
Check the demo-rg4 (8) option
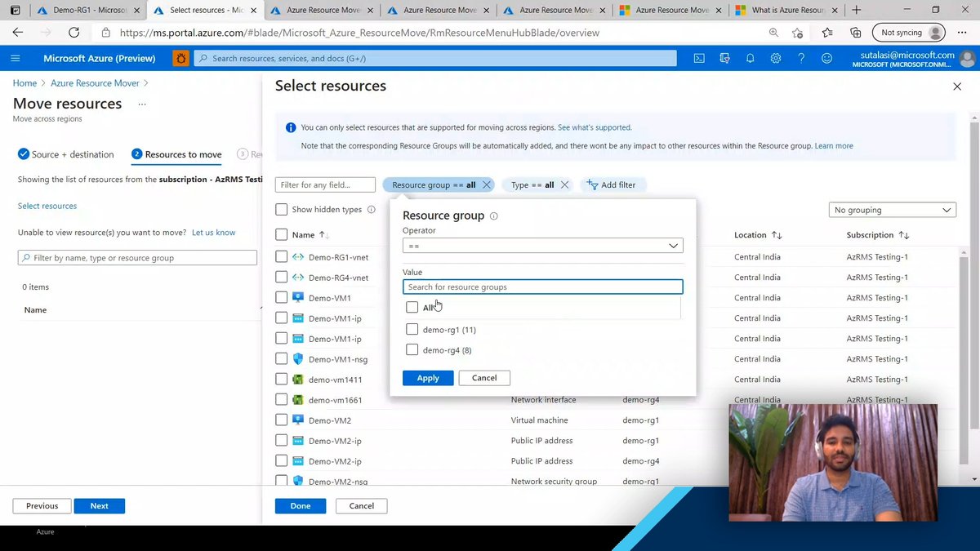click(x=412, y=350)
